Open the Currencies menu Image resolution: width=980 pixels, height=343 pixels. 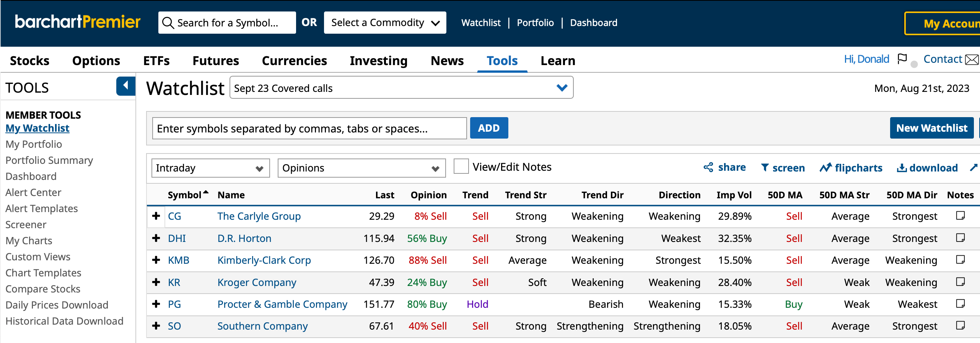294,60
